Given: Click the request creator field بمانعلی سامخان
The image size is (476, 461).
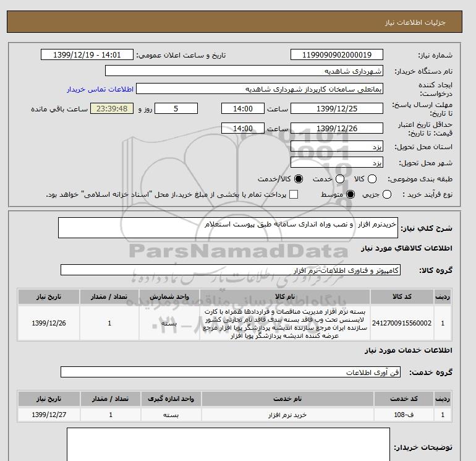Looking at the screenshot, I should click(x=260, y=88).
